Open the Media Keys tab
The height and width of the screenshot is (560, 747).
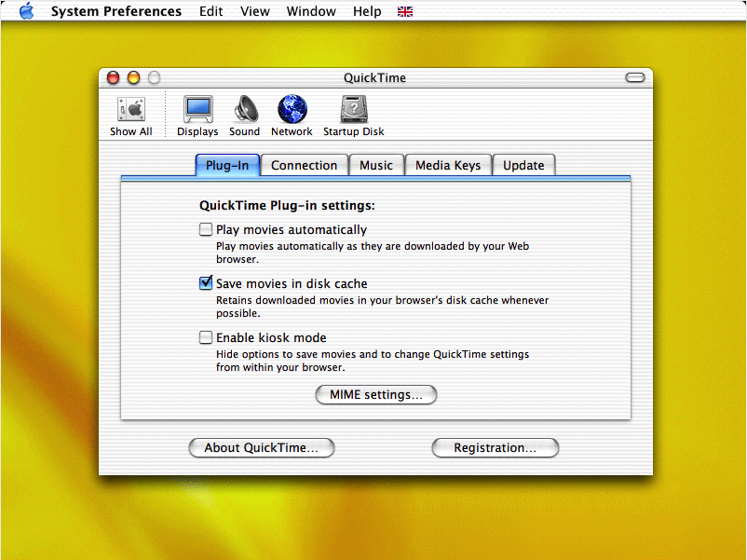coord(448,164)
